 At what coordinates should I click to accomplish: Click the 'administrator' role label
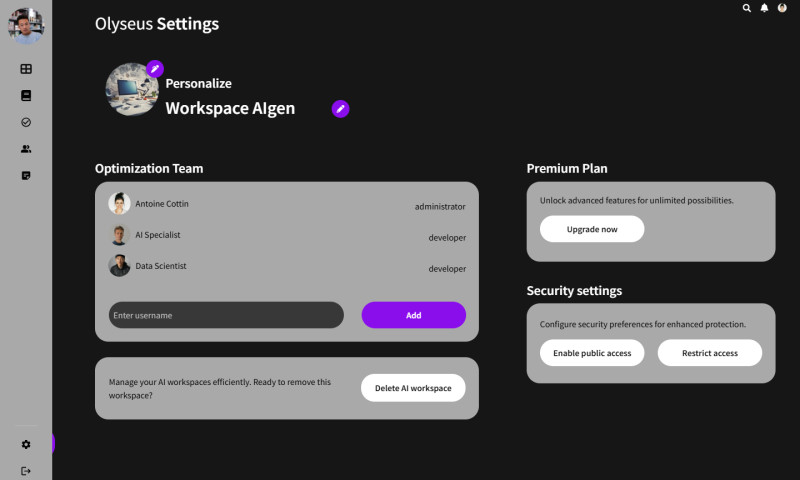[x=440, y=207]
